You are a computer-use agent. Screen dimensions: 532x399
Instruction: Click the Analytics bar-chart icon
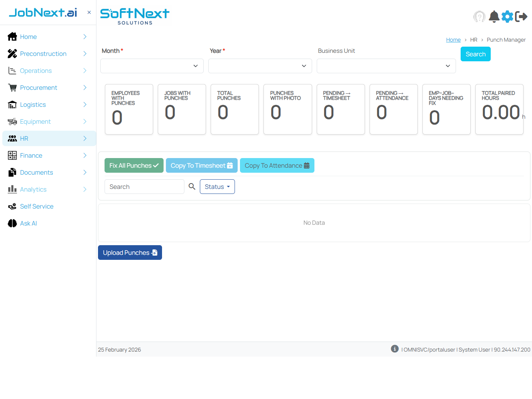coord(12,189)
